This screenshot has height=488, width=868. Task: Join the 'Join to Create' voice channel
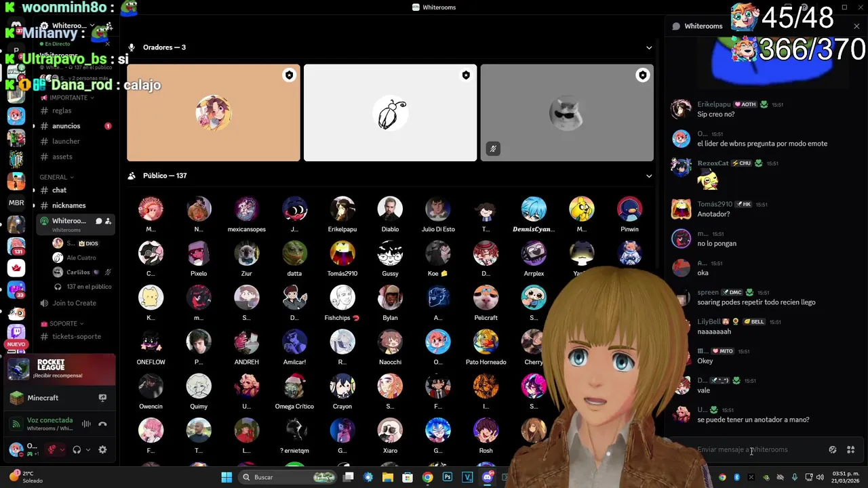click(x=75, y=303)
